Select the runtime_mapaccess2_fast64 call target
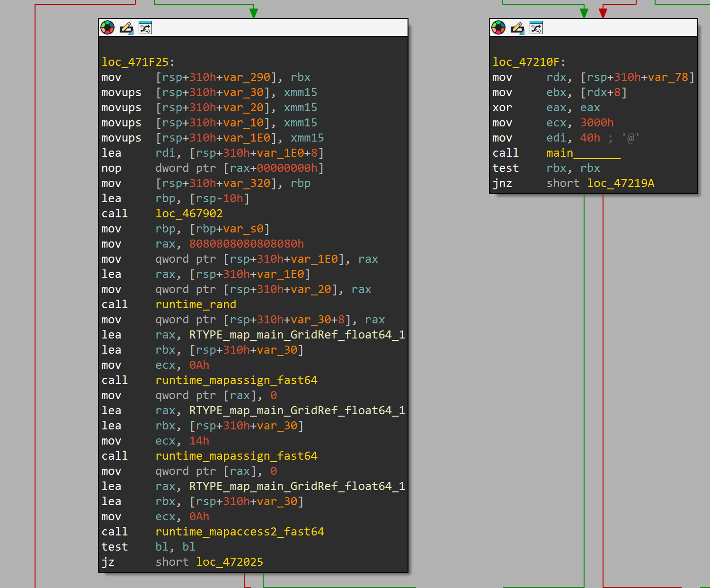The height and width of the screenshot is (588, 710). point(240,532)
